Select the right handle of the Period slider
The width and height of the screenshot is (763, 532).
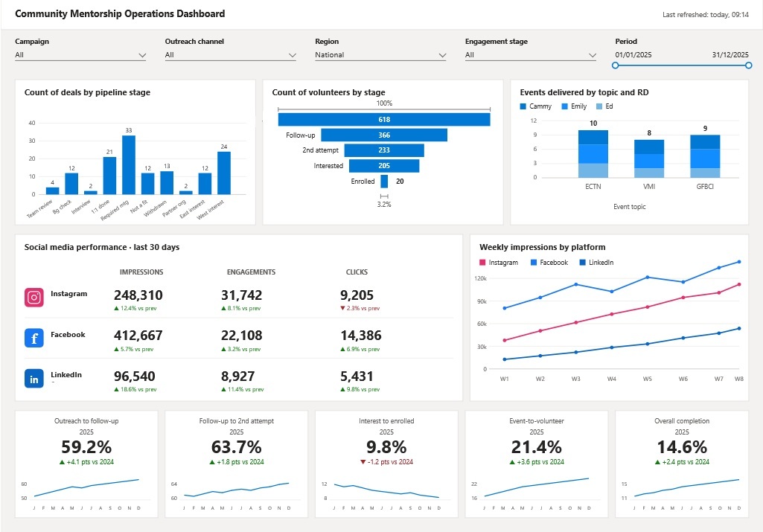pyautogui.click(x=748, y=65)
